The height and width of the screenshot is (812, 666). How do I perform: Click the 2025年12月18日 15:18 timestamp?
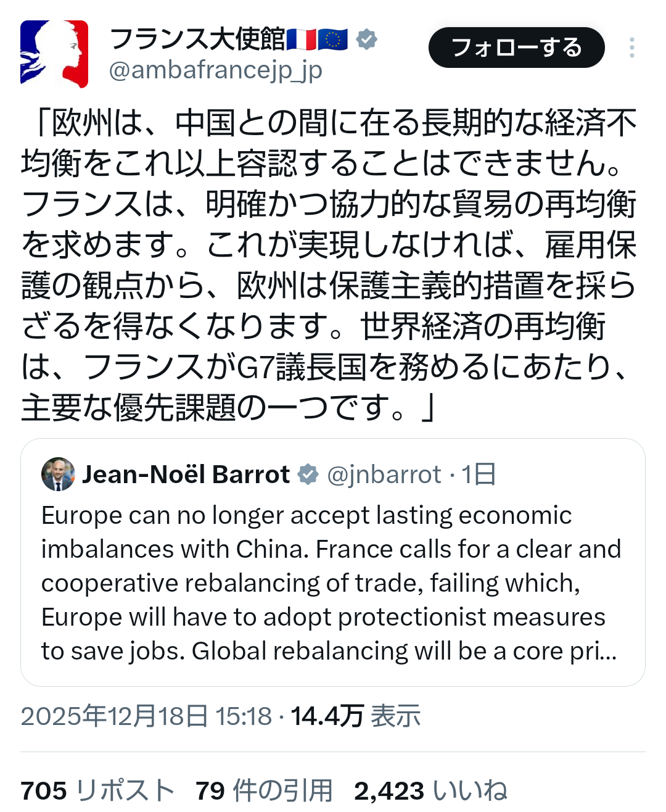click(146, 716)
